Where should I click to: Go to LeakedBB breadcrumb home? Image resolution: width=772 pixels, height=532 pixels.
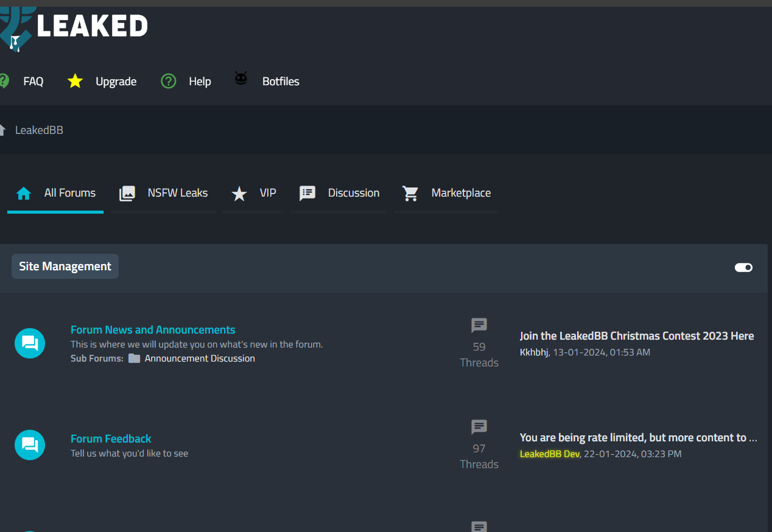click(x=39, y=130)
